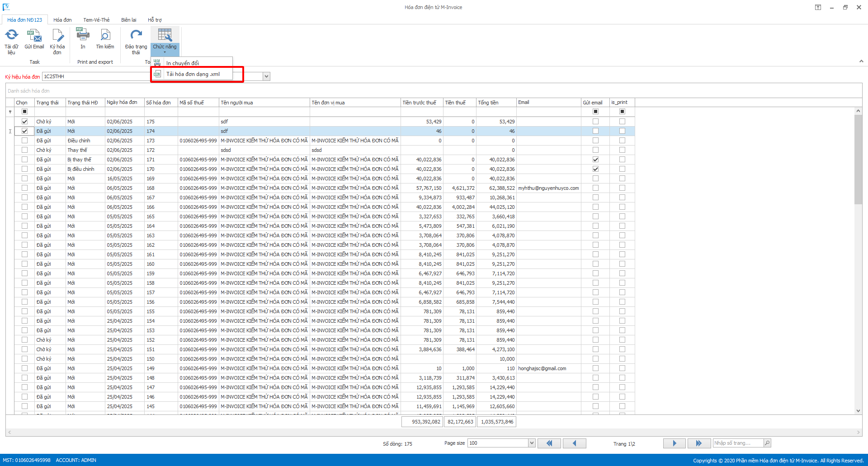Toggle the Gửi email filter checkbox
868x466 pixels.
coord(595,112)
